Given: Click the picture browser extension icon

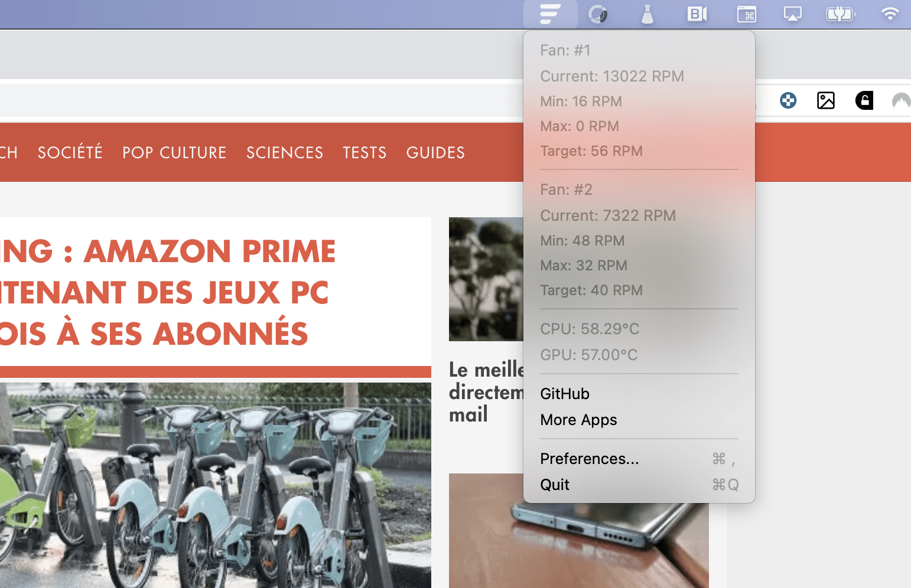Looking at the screenshot, I should point(826,100).
